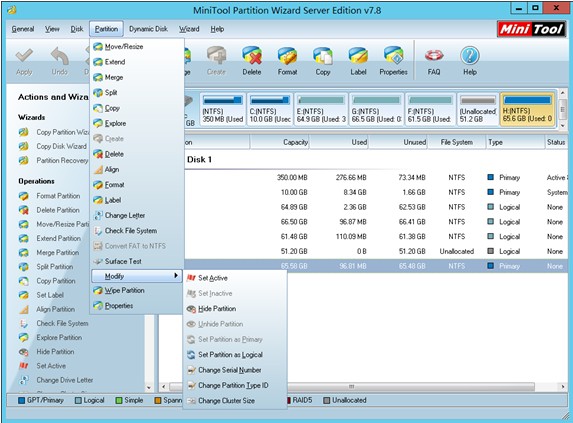Open the View menu
Viewport: 573px width, 423px height.
[x=52, y=29]
